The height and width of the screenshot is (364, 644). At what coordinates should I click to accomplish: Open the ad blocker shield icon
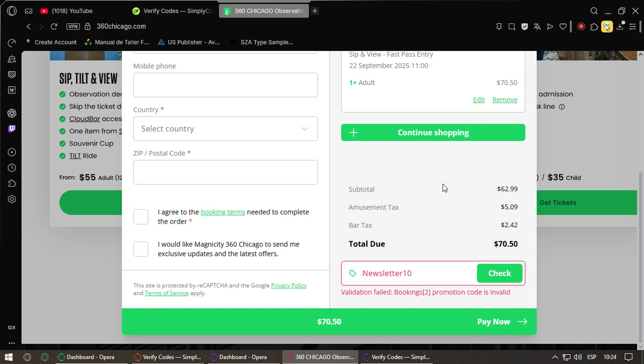[x=525, y=27]
